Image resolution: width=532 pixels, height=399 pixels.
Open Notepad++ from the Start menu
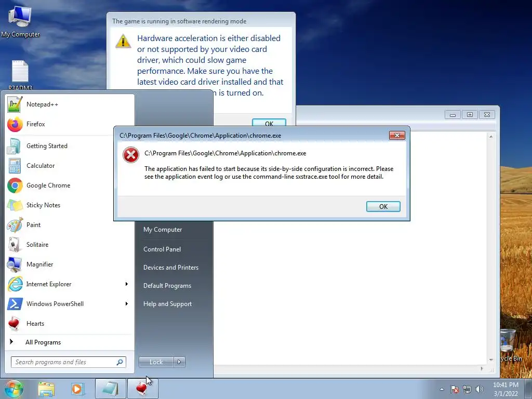click(70, 104)
